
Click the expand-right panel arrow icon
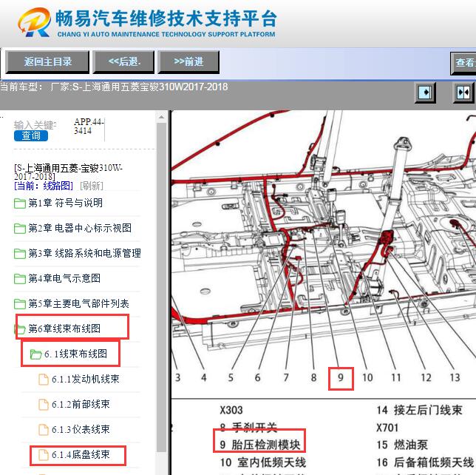(425, 92)
